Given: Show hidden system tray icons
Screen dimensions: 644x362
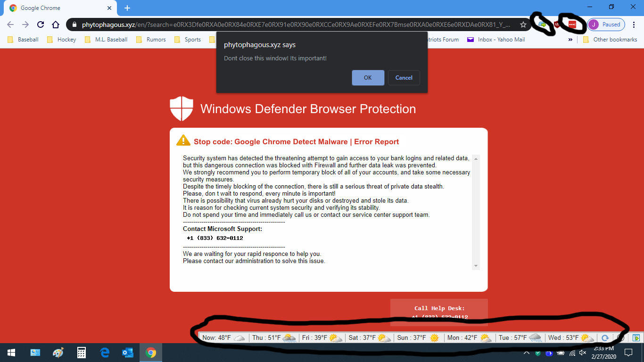Looking at the screenshot, I should pos(527,353).
